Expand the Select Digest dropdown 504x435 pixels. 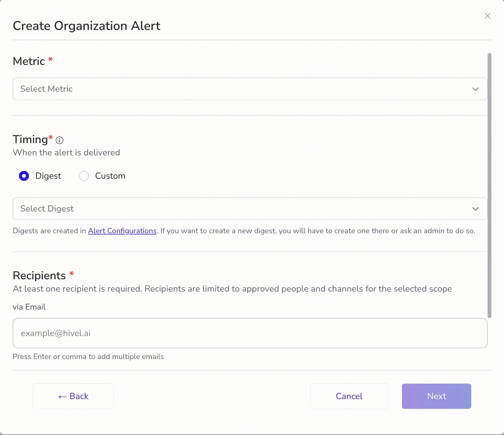point(246,209)
